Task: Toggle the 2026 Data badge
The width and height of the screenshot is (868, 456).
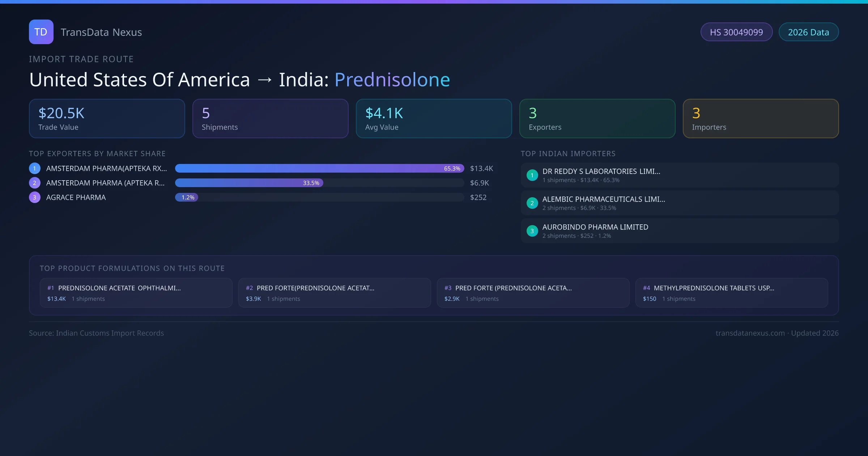Action: click(808, 32)
